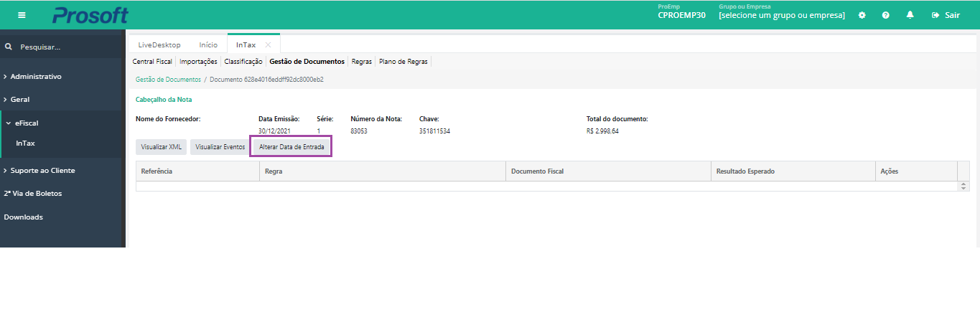Click Sair to log out
Viewport: 980px width, 330px height.
(946, 15)
